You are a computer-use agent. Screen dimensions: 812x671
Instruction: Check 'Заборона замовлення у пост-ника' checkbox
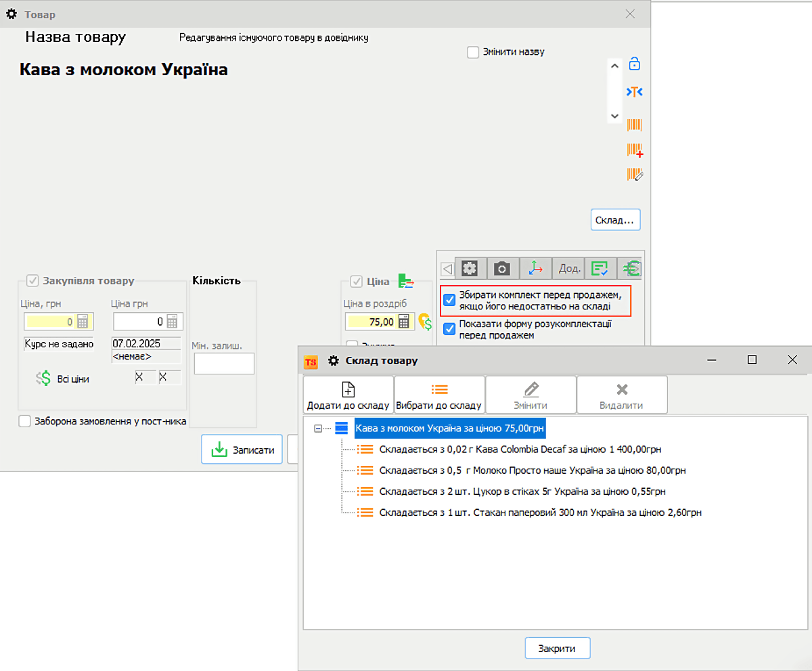25,421
